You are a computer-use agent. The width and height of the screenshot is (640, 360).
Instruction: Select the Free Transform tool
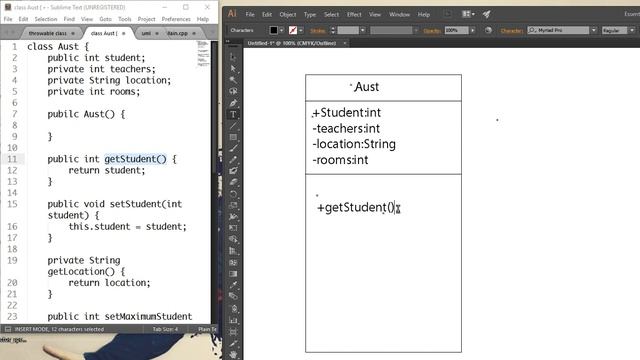pyautogui.click(x=233, y=228)
